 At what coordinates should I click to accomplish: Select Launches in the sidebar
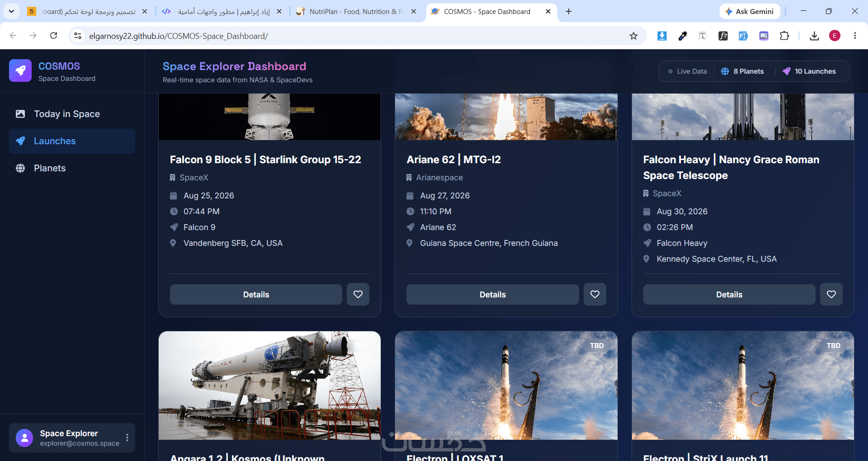72,141
